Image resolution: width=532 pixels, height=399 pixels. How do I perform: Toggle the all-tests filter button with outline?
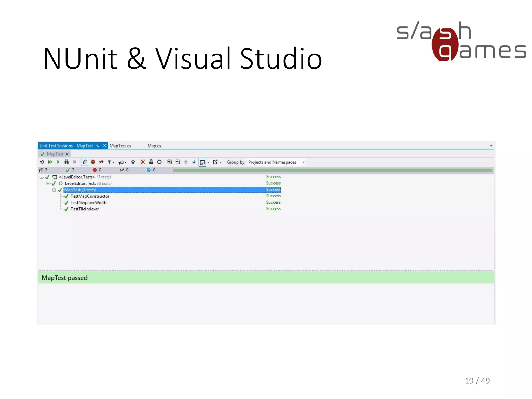pos(85,162)
